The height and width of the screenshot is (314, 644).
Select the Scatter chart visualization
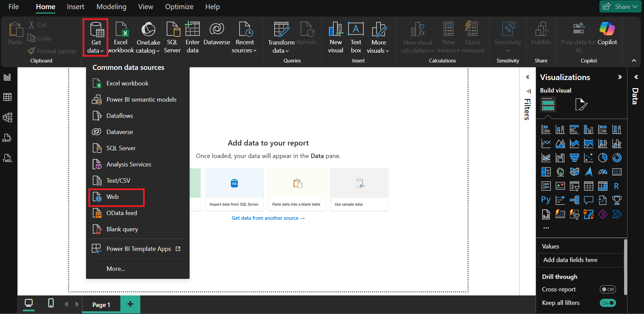coord(588,158)
